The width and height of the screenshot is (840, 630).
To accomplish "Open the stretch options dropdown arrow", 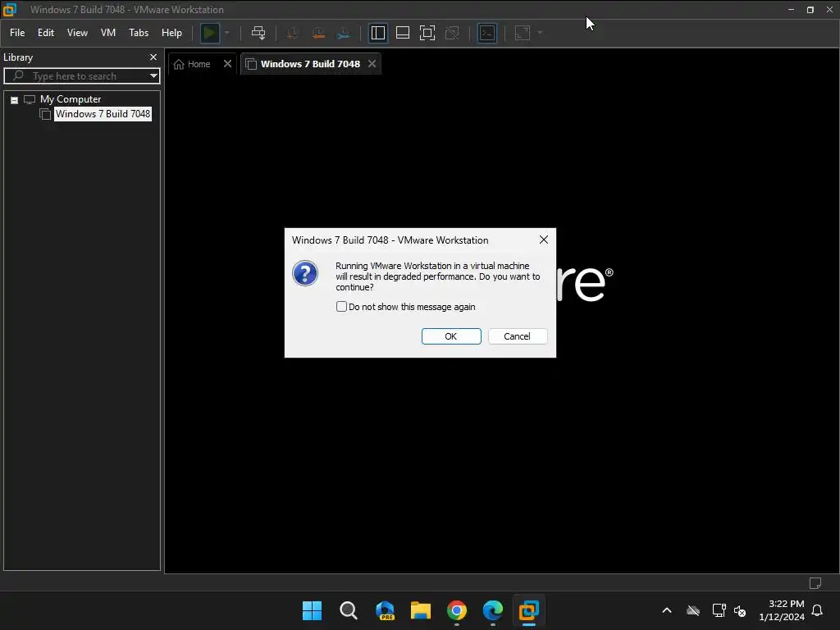I will pos(540,33).
